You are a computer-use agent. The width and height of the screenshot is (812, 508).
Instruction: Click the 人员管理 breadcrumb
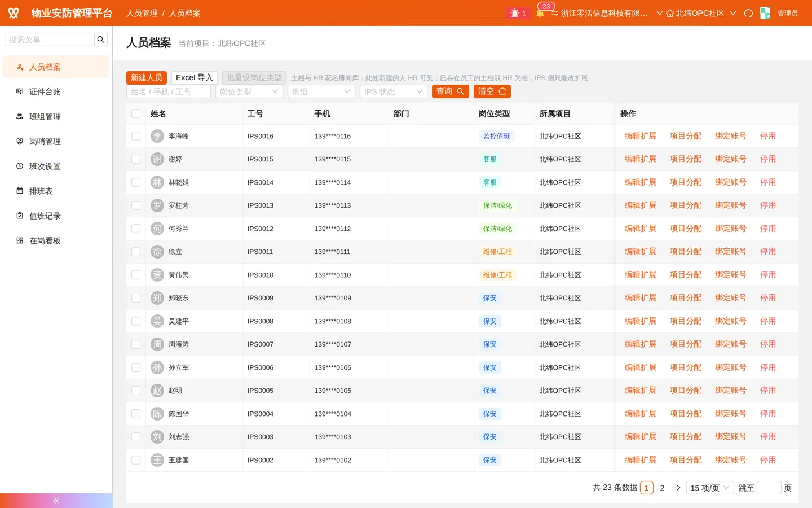pyautogui.click(x=142, y=13)
